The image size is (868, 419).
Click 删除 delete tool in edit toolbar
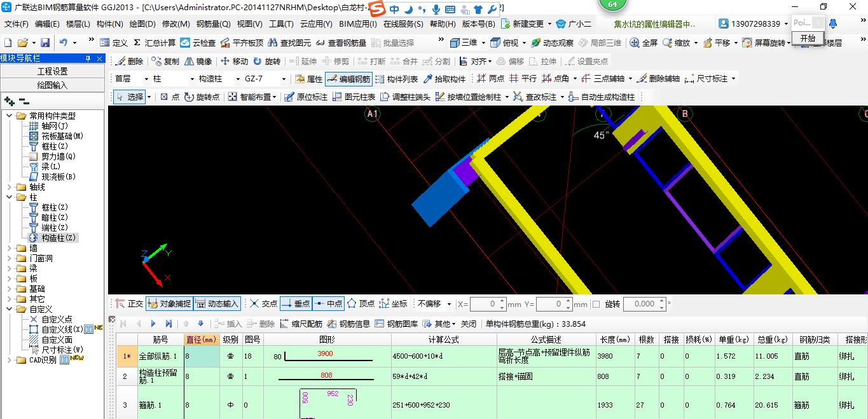129,61
